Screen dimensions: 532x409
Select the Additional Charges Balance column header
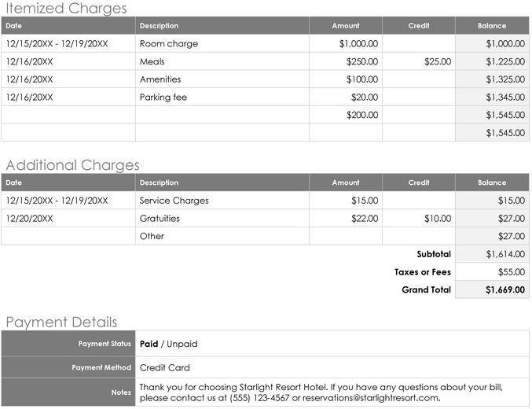point(492,182)
